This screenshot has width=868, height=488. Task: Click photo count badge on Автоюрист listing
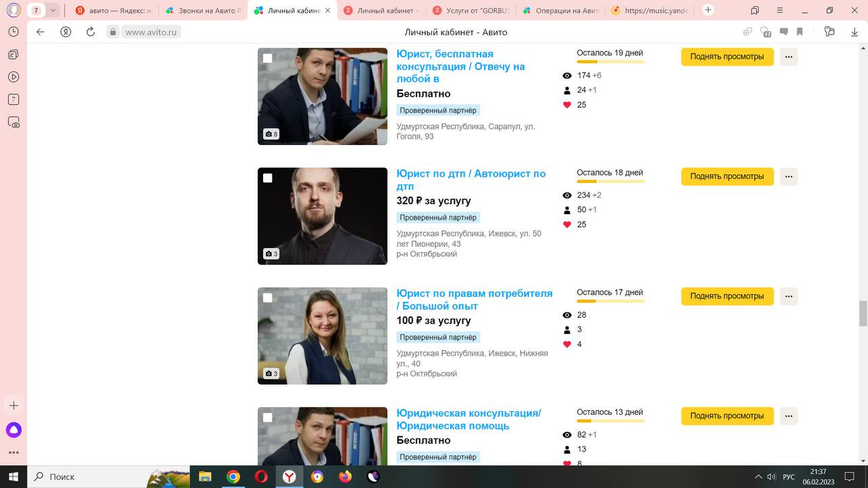pyautogui.click(x=271, y=253)
